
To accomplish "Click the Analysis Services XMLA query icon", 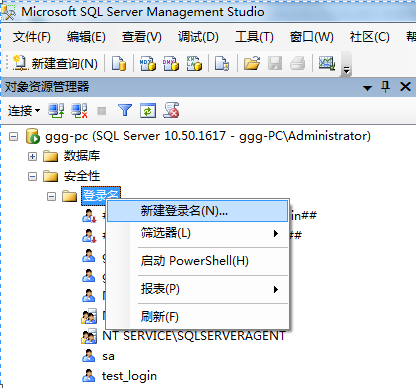I will click(x=194, y=63).
